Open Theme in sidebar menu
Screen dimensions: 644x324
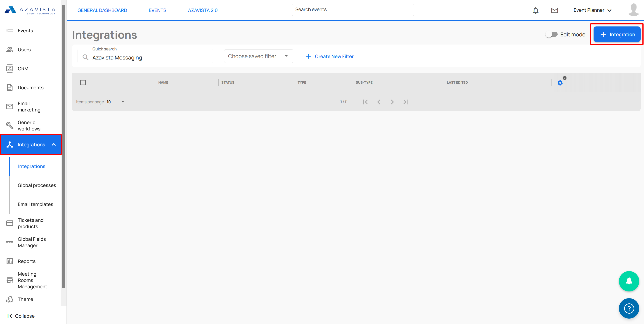[25, 299]
